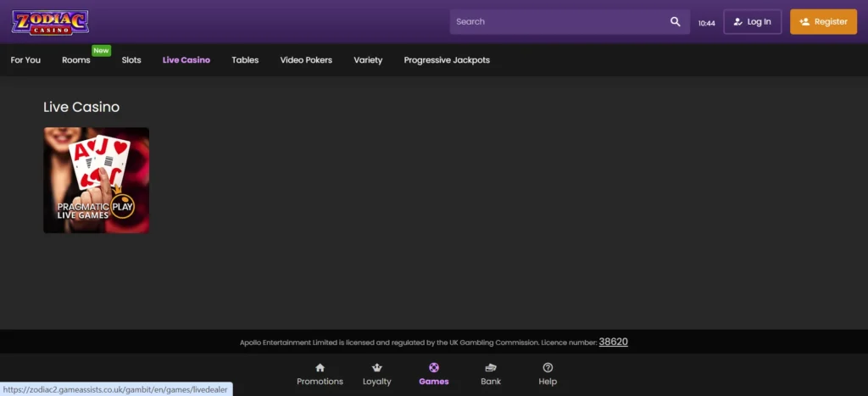This screenshot has height=396, width=868.
Task: Select the Games chip icon
Action: [434, 368]
